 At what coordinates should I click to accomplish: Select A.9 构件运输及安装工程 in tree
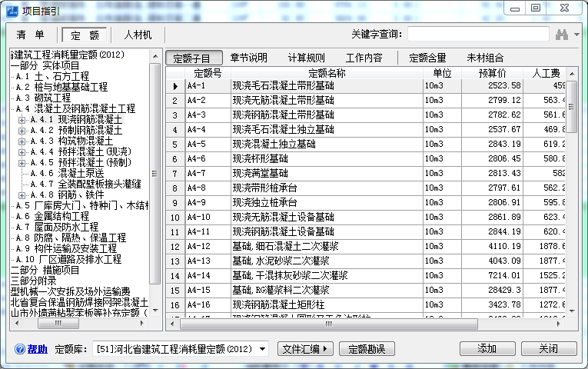66,248
